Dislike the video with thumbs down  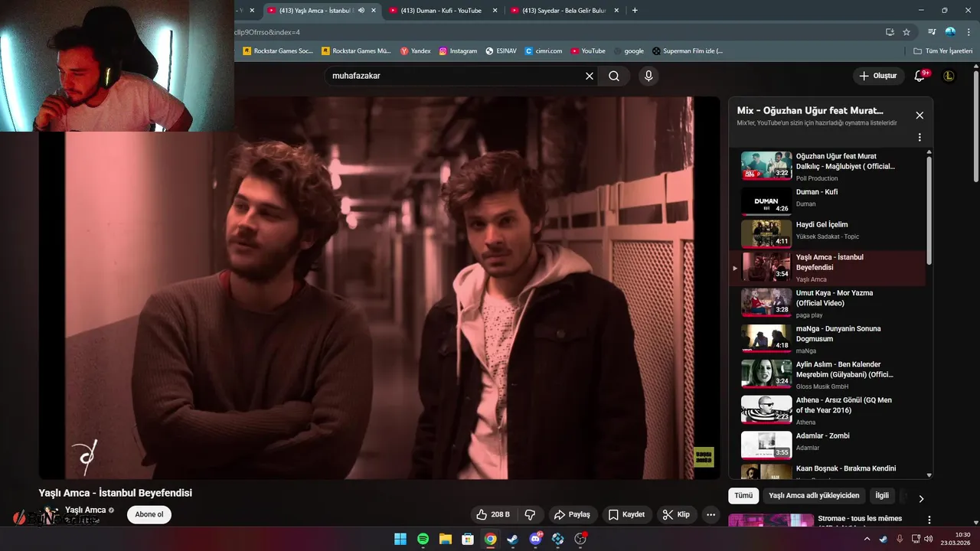point(530,514)
